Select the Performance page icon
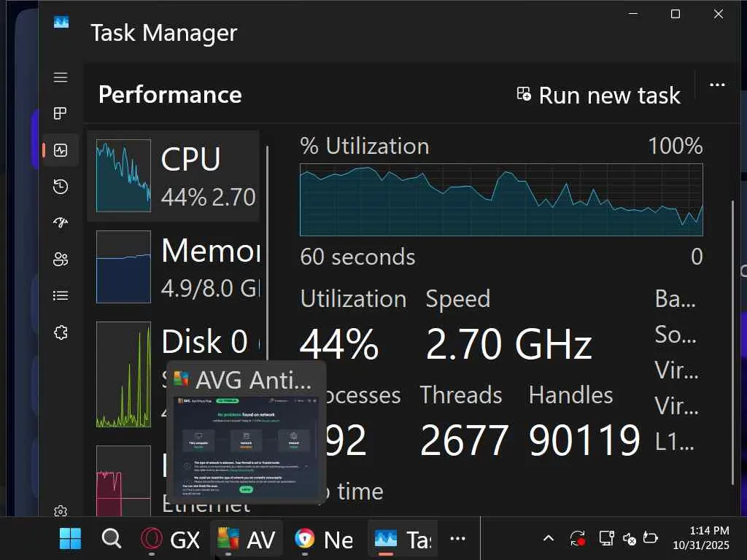Viewport: 747px width, 560px height. 61,150
